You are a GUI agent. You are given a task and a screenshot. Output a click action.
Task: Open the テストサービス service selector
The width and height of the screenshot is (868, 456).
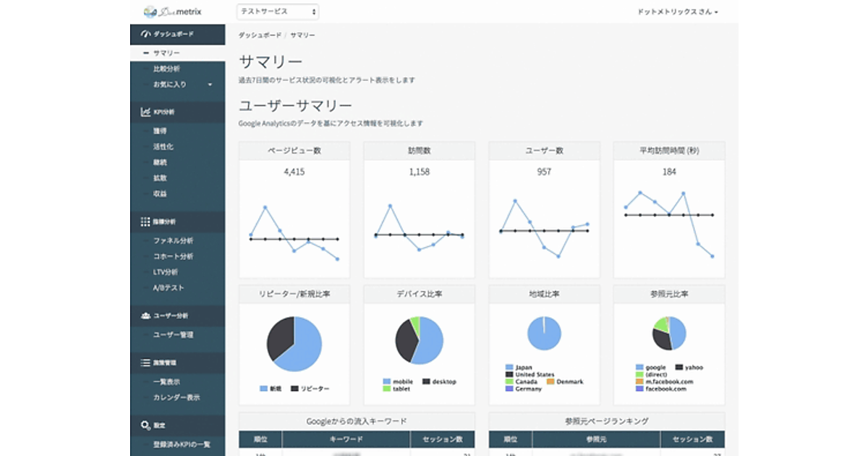coord(277,12)
